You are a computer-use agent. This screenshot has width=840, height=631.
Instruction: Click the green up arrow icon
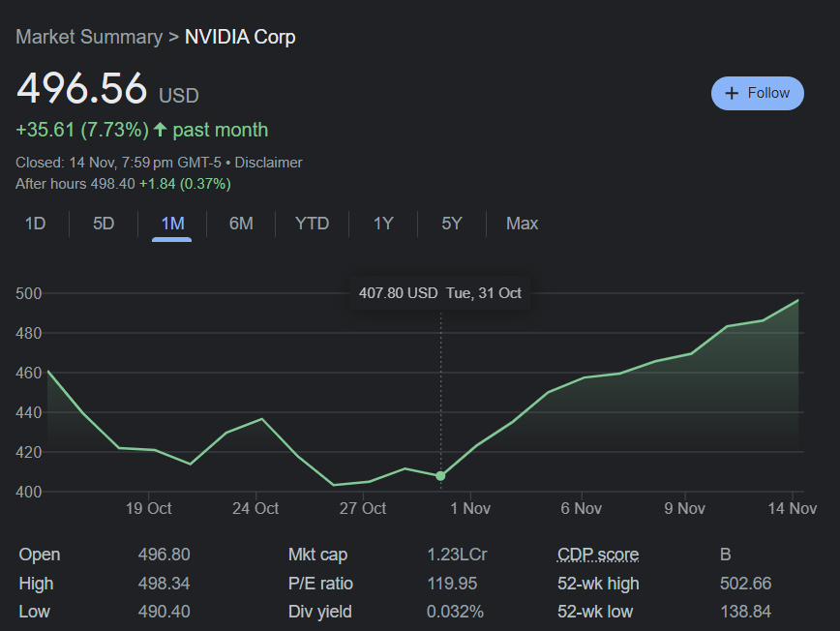161,130
